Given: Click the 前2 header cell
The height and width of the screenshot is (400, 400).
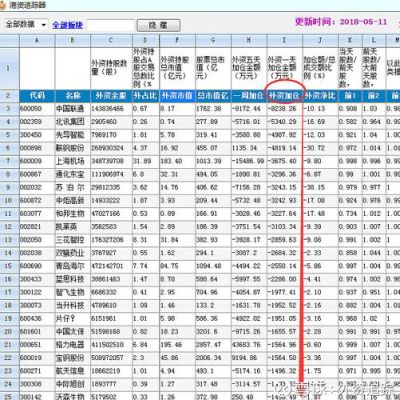Looking at the screenshot, I should [374, 96].
